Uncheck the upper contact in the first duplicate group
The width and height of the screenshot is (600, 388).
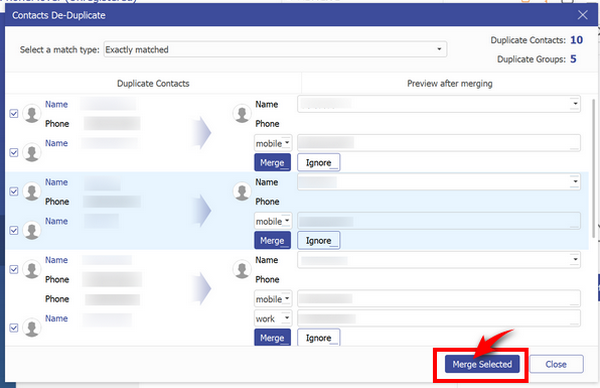(x=14, y=114)
